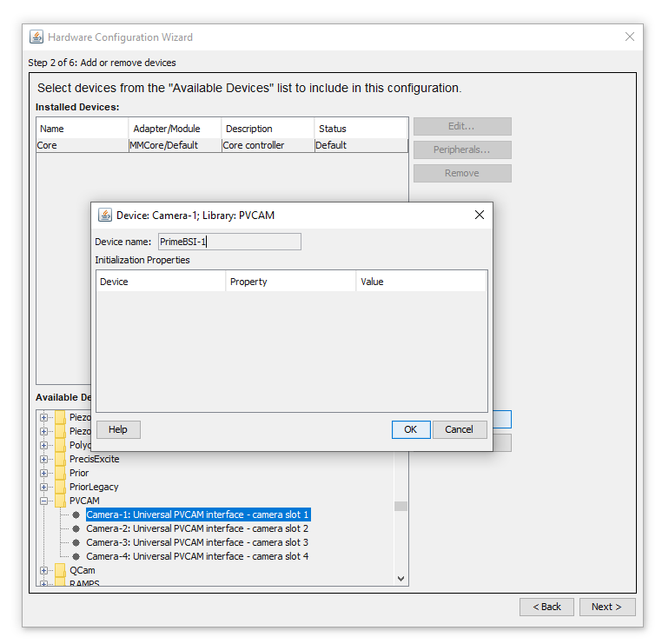The width and height of the screenshot is (662, 644).
Task: Click the Java icon in Camera-1 dialog title
Action: point(105,215)
